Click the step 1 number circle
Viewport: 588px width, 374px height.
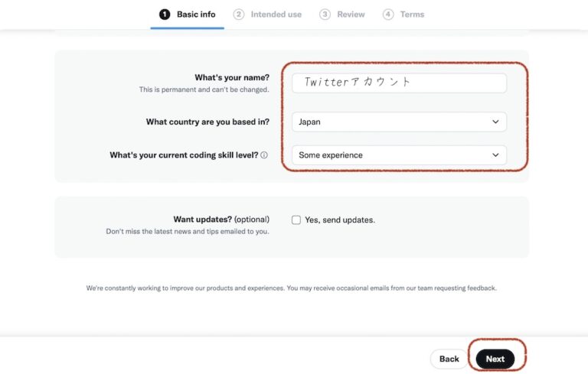[165, 15]
